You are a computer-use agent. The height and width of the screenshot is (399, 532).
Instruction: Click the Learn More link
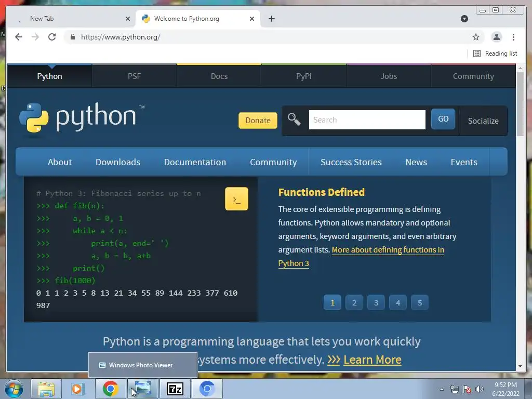click(372, 360)
